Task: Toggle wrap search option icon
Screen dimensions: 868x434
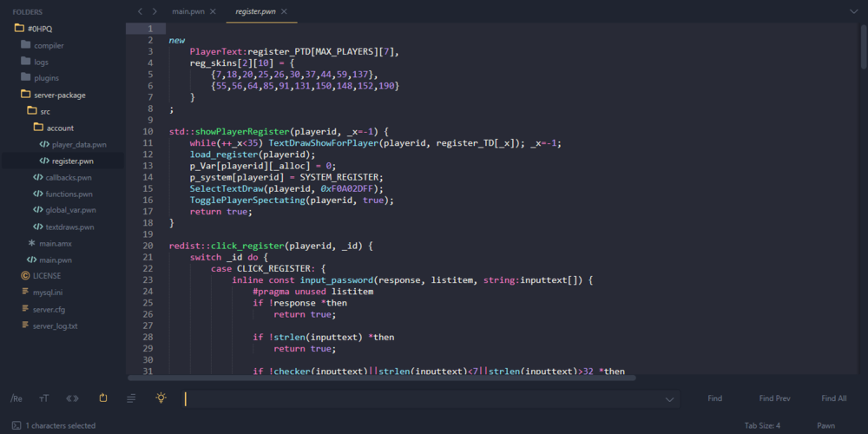Action: (x=103, y=398)
